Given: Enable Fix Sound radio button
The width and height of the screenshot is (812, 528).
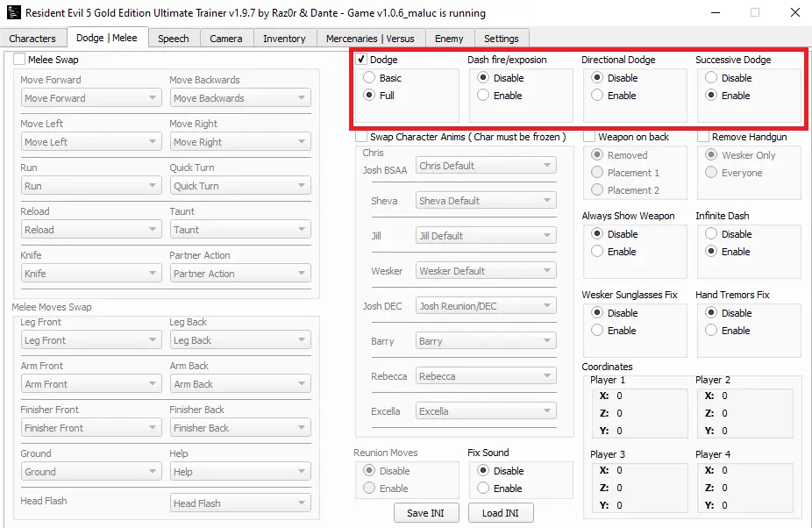Looking at the screenshot, I should pyautogui.click(x=483, y=489).
